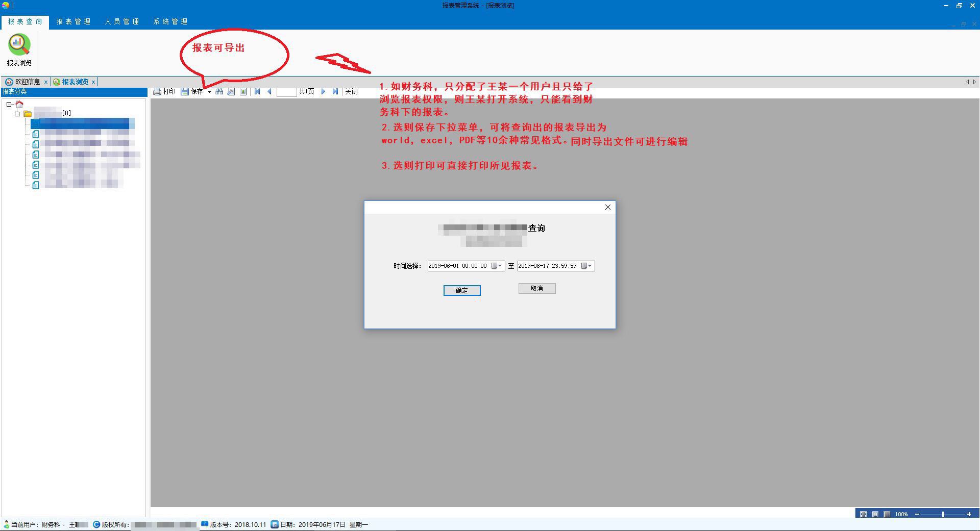980x531 pixels.
Task: Click the zoom slider handle
Action: click(x=943, y=514)
